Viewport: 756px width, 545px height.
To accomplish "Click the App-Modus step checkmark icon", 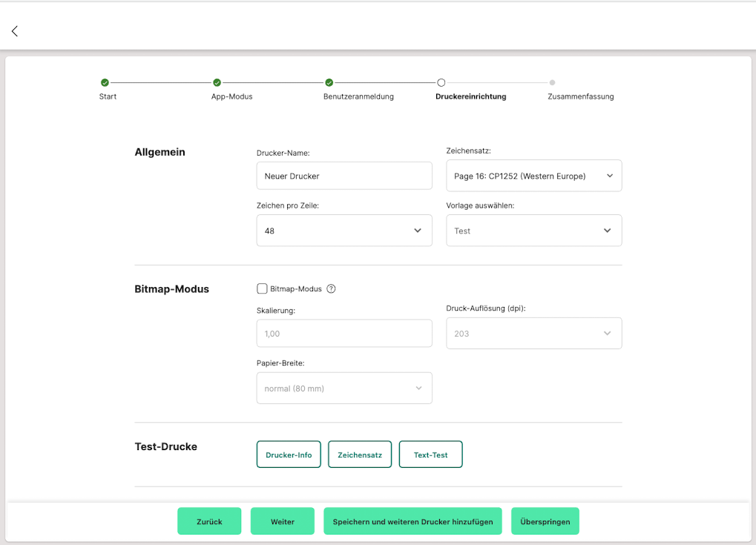I will (x=217, y=83).
